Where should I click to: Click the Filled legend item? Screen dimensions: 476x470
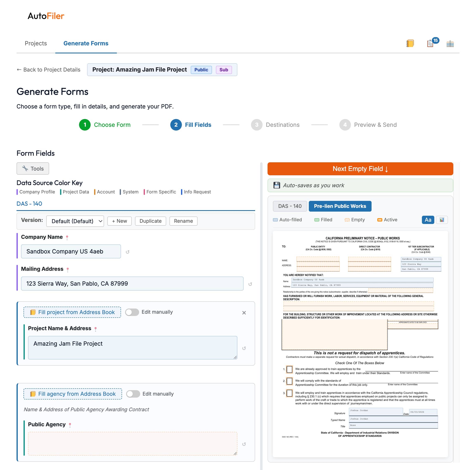click(323, 220)
